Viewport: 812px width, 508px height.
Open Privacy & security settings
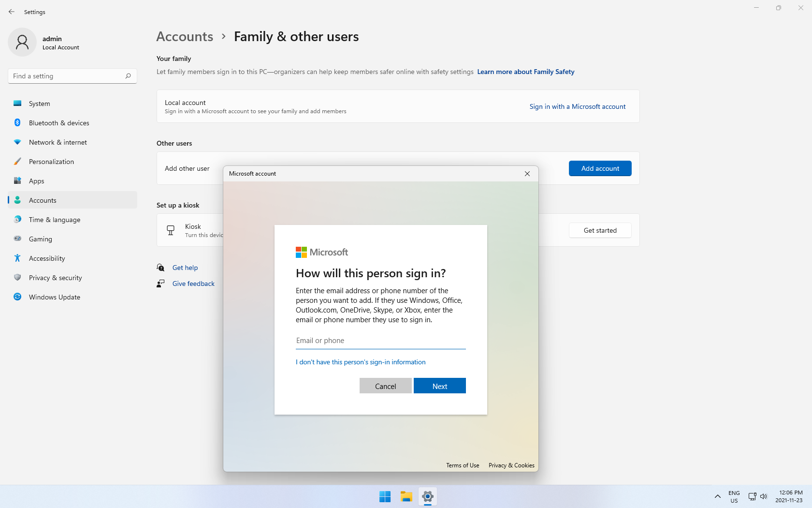[55, 278]
